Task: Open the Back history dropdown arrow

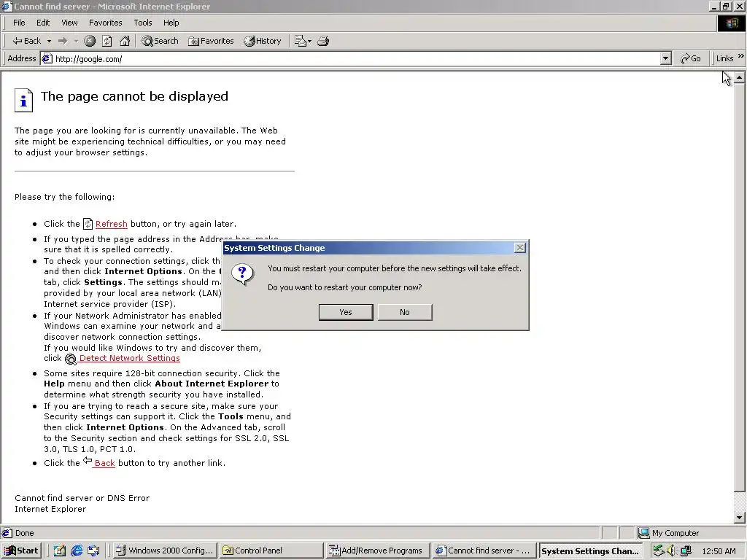Action: (x=49, y=41)
